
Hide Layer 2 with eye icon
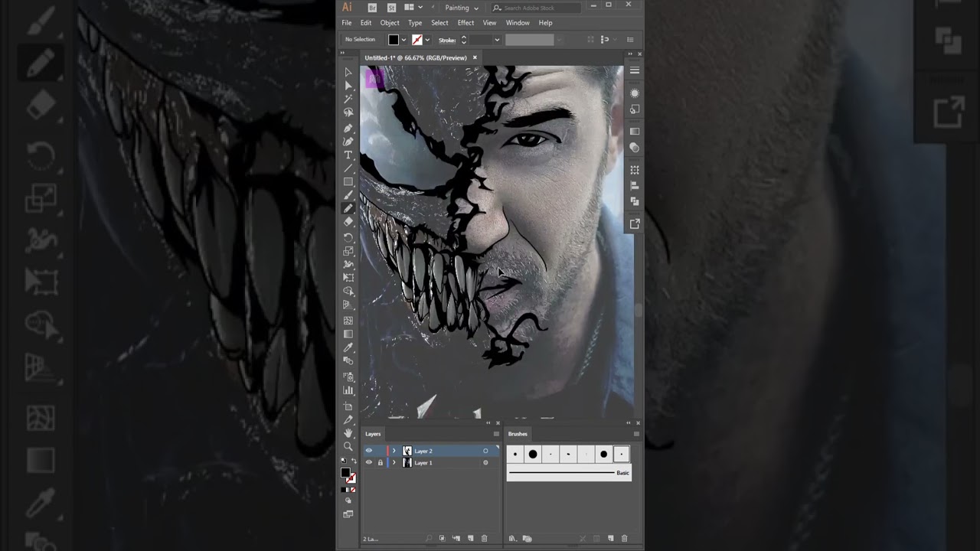(x=368, y=451)
